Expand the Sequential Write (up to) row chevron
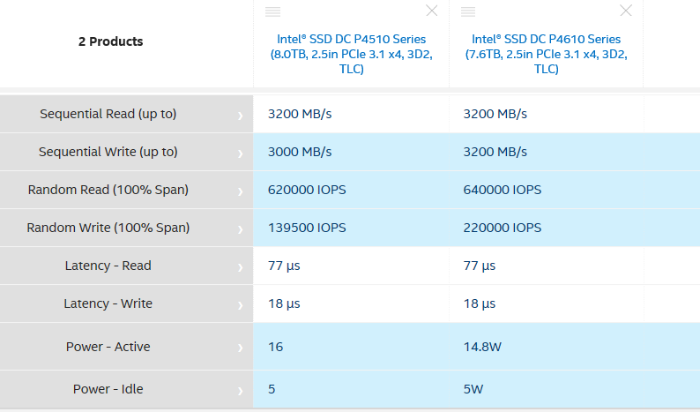 coord(240,153)
